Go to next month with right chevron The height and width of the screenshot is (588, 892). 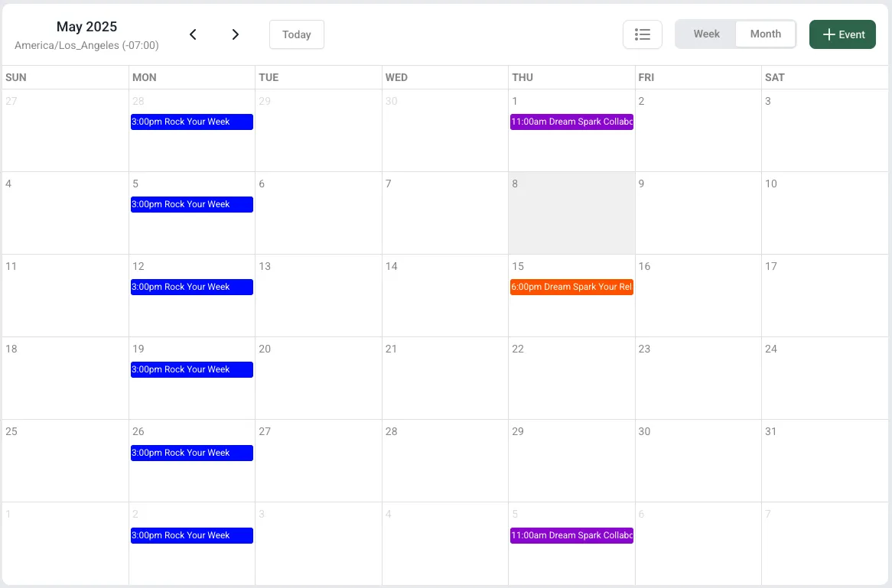pos(235,34)
